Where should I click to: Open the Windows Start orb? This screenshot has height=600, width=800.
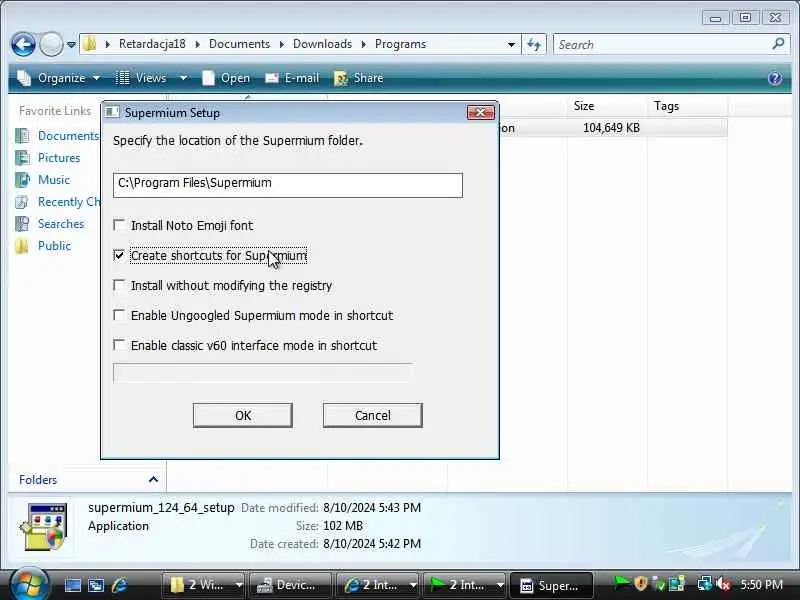tap(29, 584)
